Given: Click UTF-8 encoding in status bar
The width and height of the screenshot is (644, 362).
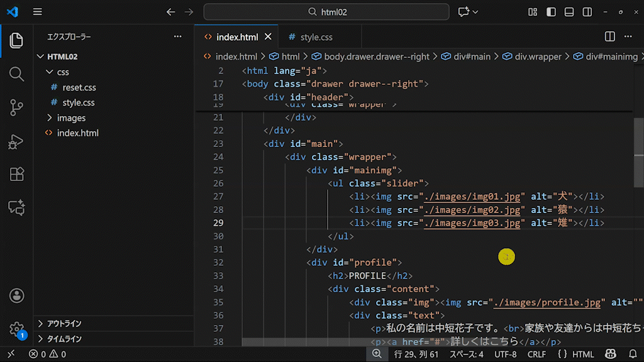Looking at the screenshot, I should 506,354.
